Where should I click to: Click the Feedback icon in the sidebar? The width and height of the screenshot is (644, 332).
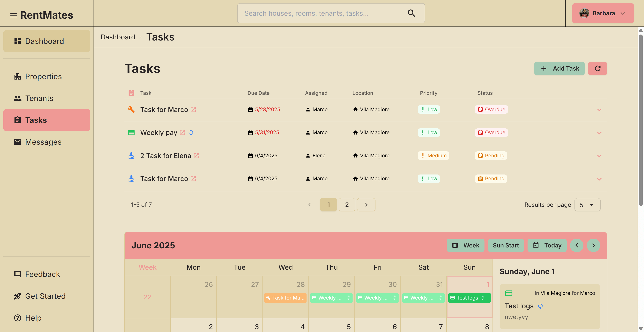(17, 274)
